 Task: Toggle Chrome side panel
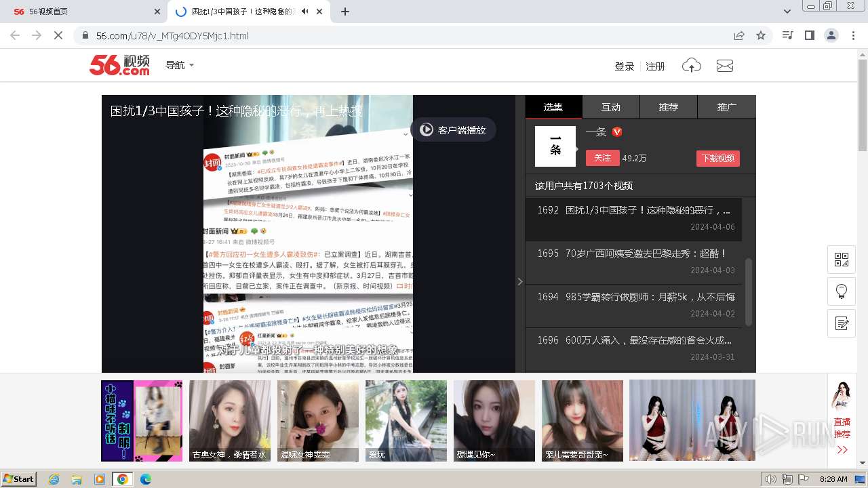(809, 35)
